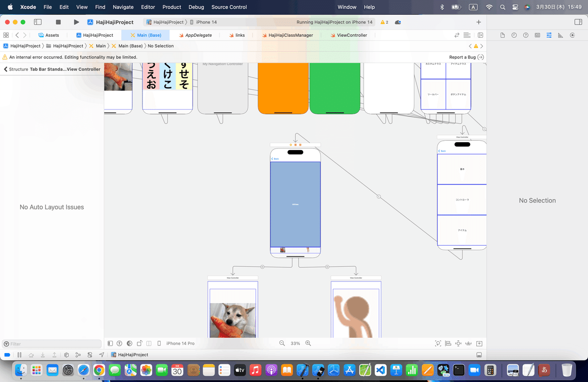Toggle the debug area hide button
The height and width of the screenshot is (382, 588).
point(479,355)
